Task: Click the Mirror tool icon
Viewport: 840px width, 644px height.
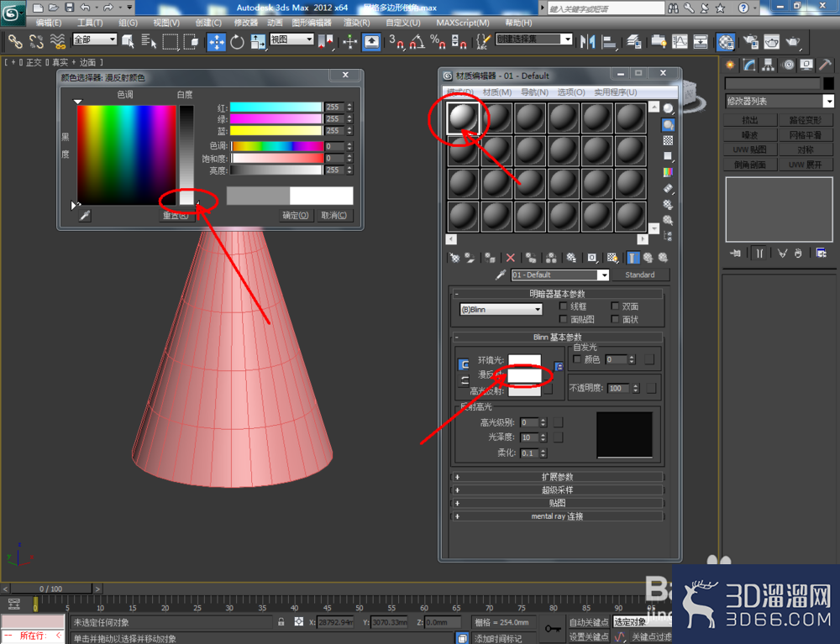Action: [x=588, y=41]
